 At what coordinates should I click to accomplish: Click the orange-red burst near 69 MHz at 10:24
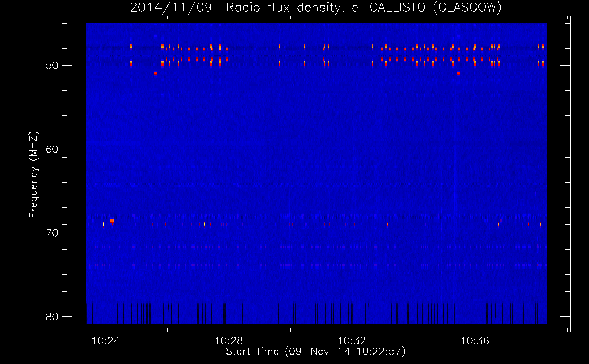point(112,221)
